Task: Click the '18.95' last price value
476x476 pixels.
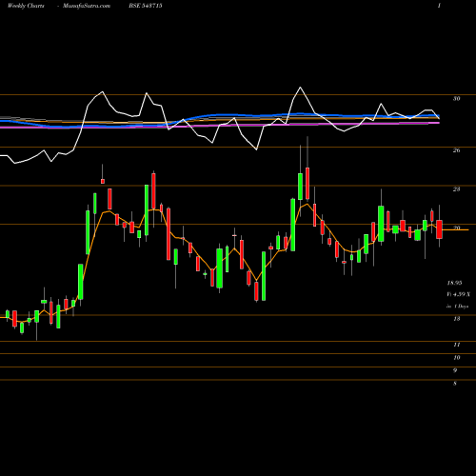Action: coord(454,283)
